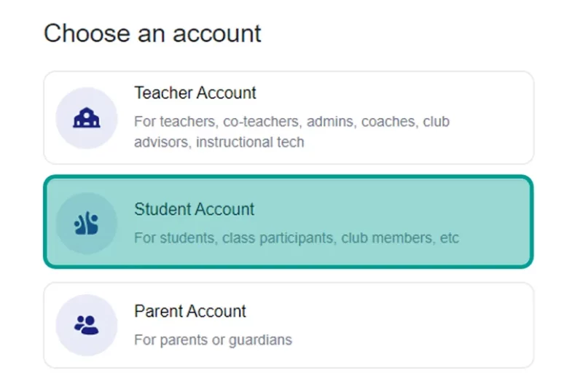Click the teal circle behind the student icon
Viewport: 583px width, 392px height.
[x=86, y=223]
